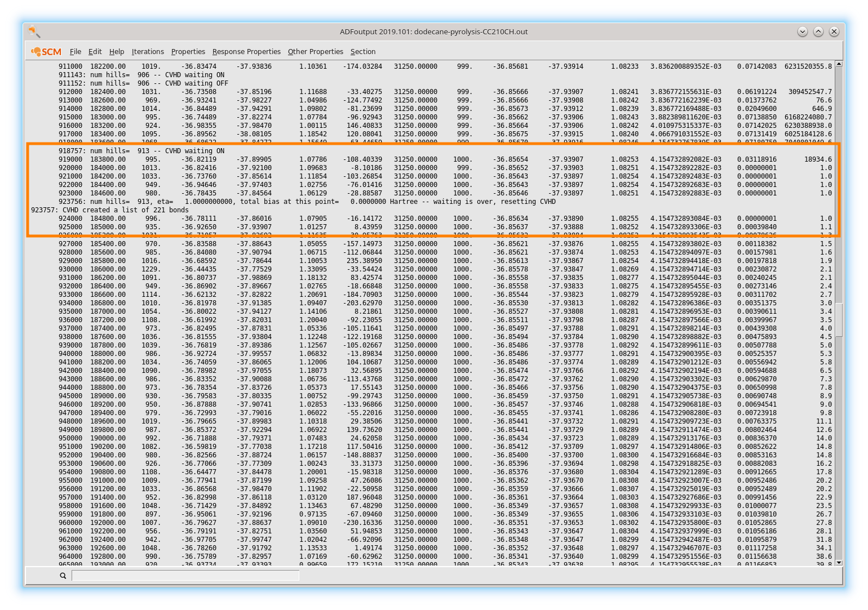Screen dimensions: 868x610
Task: Click the window shade (down chevron) icon
Action: pos(802,32)
